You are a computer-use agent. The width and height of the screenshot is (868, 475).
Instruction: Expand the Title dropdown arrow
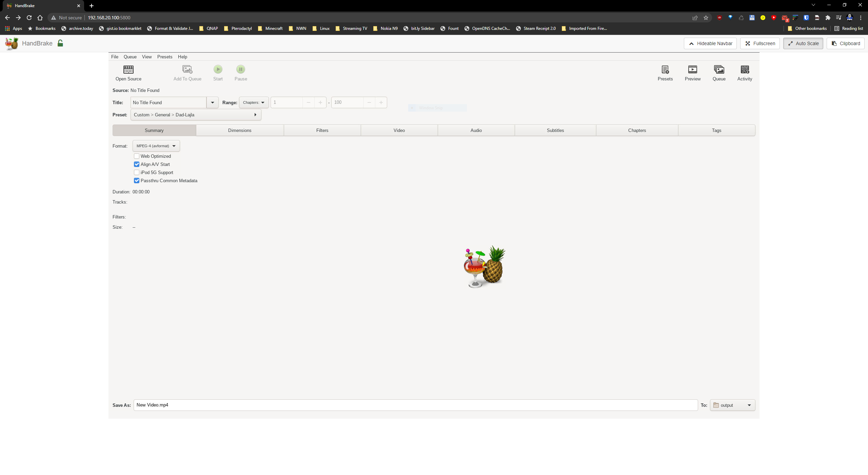pyautogui.click(x=213, y=102)
